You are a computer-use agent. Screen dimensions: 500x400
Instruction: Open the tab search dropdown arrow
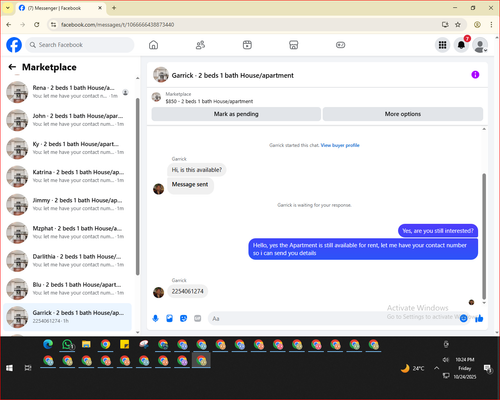[8, 8]
